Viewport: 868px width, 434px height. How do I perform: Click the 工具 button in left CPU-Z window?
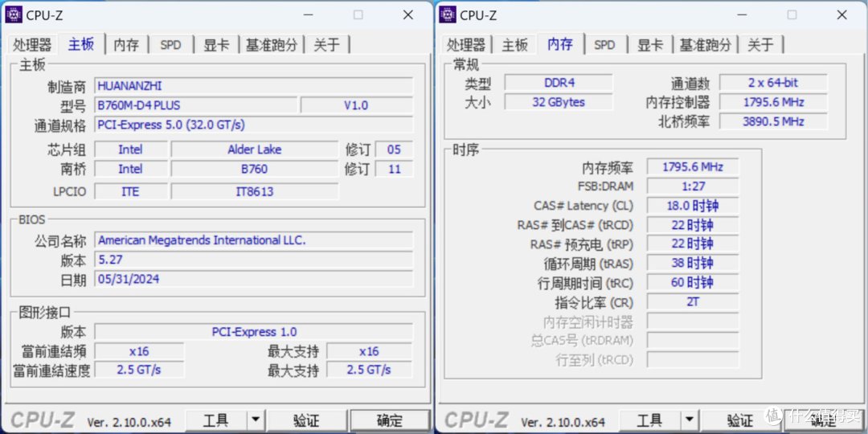click(x=215, y=420)
